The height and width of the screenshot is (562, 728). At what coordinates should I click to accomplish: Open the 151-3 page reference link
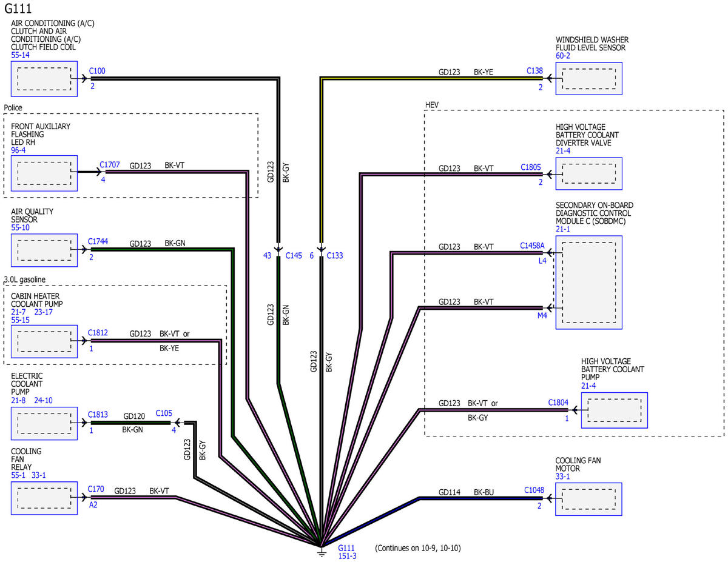pos(347,556)
